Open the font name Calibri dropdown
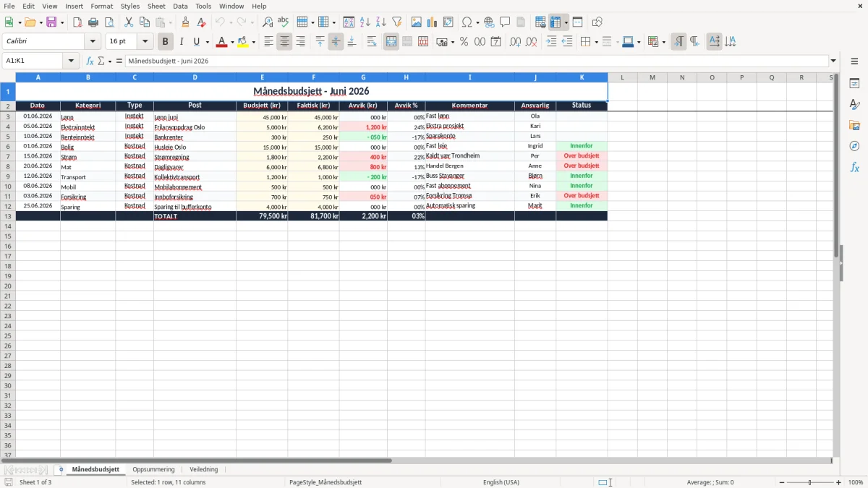 (x=93, y=42)
